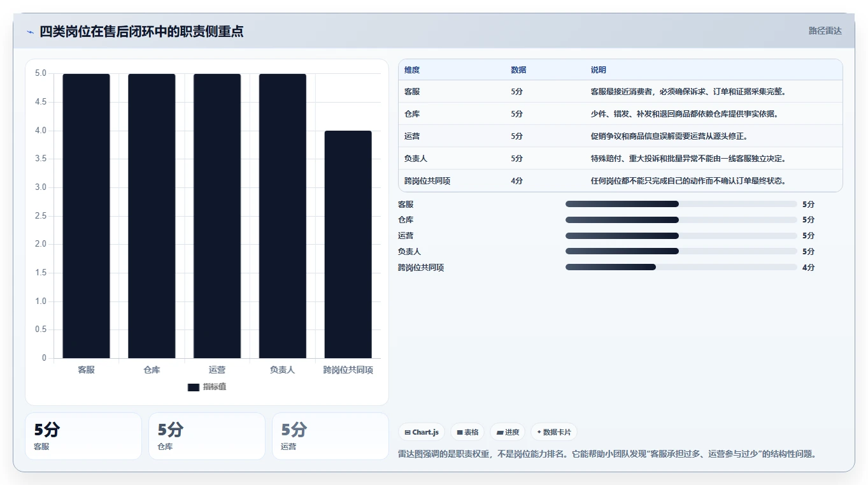Click the description starting 特殊赔付
The height and width of the screenshot is (485, 868).
(688, 159)
